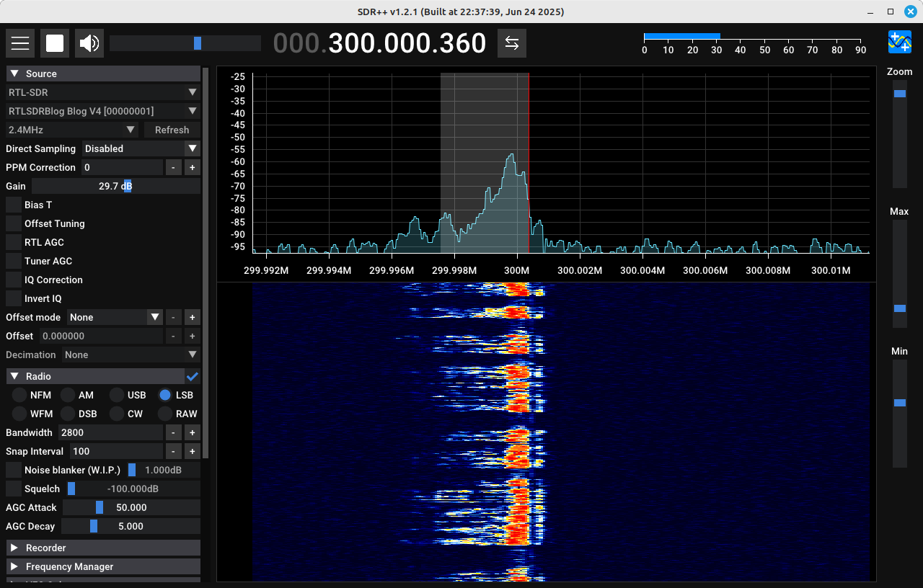Increase Bandwidth with plus button

point(193,432)
